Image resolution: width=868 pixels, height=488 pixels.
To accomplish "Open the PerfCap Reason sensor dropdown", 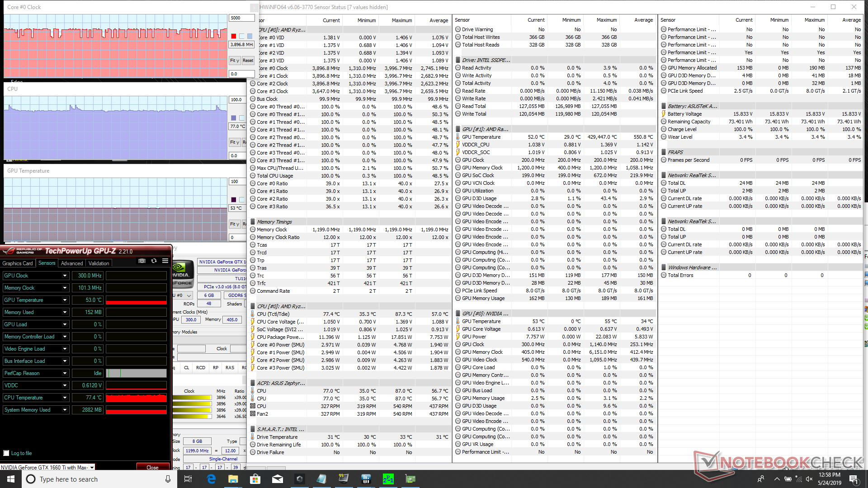I will tap(65, 373).
